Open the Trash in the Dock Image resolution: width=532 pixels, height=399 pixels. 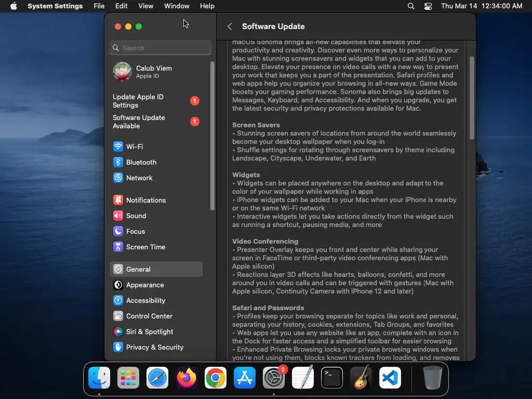[x=433, y=378]
